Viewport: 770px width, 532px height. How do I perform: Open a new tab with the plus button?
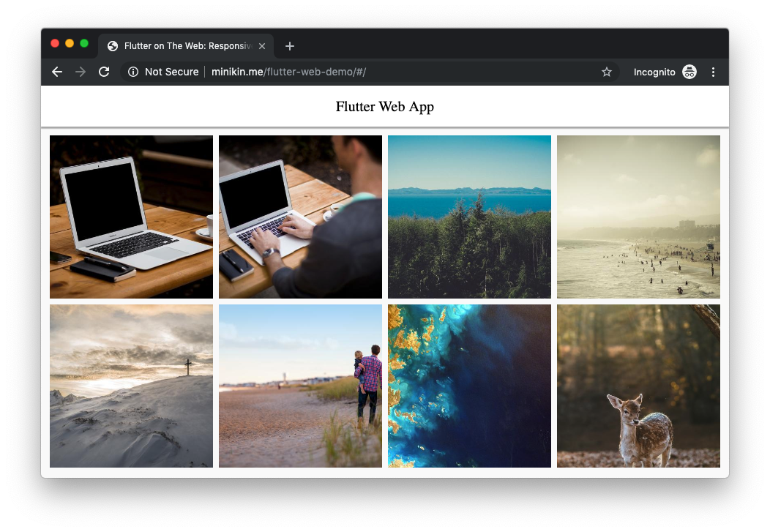pyautogui.click(x=290, y=46)
